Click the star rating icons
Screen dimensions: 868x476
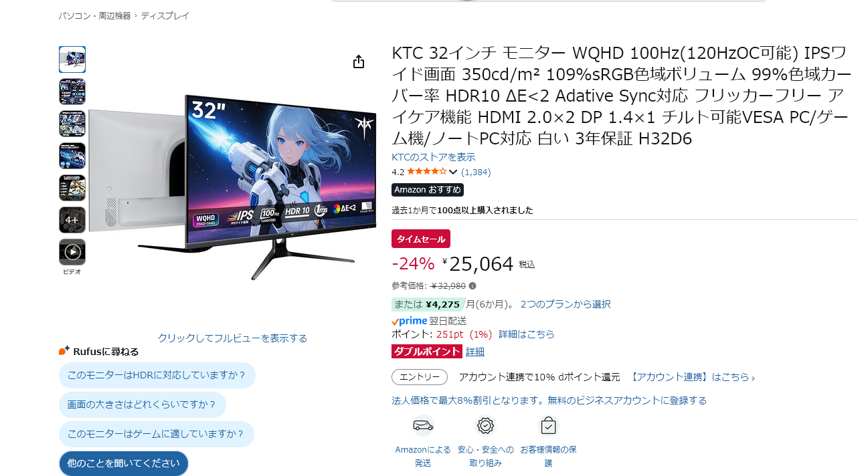pyautogui.click(x=427, y=172)
